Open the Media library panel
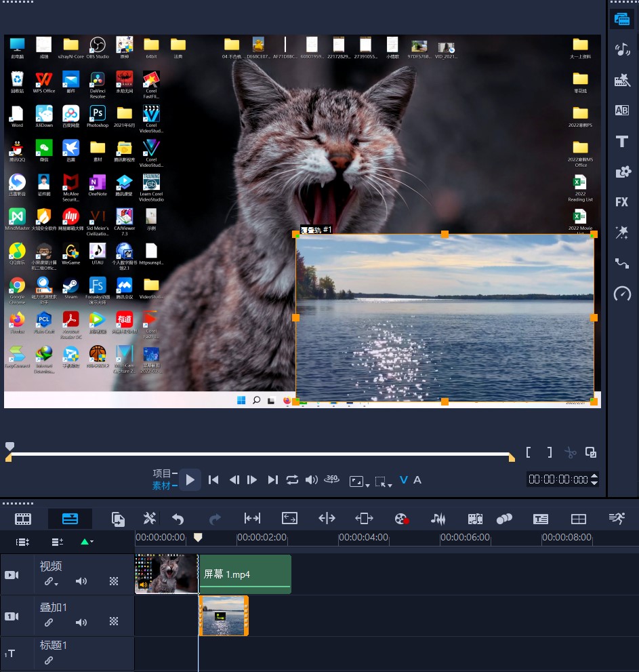The image size is (639, 672). (x=622, y=19)
